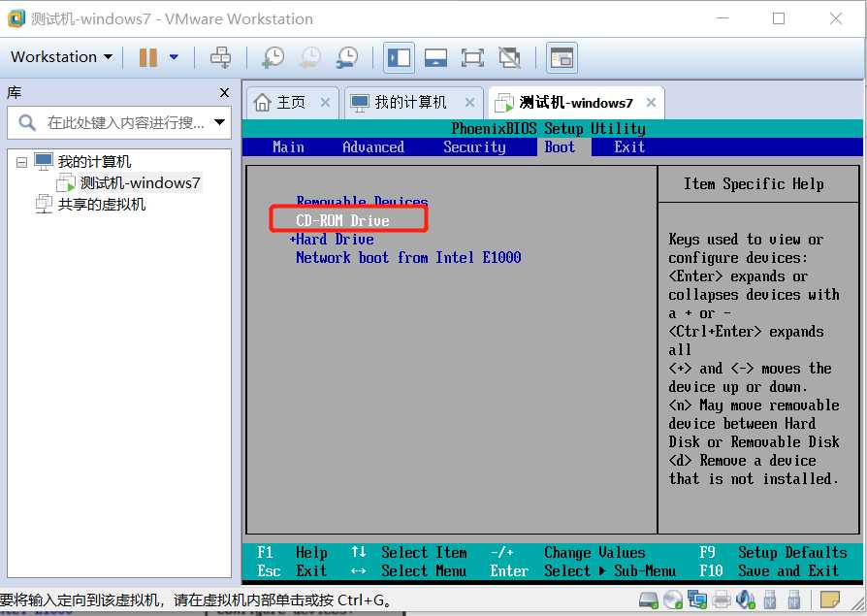Select CD-ROM Drive boot entry
This screenshot has width=867, height=616.
(342, 220)
